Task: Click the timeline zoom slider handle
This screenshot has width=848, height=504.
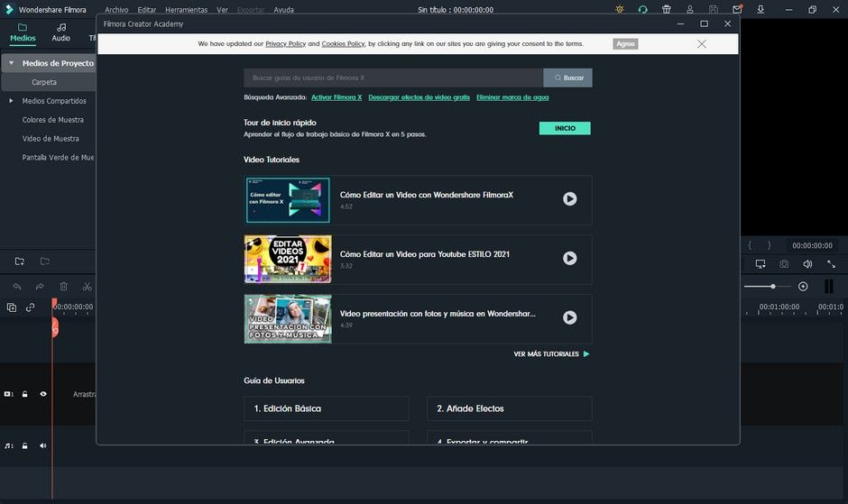Action: pyautogui.click(x=772, y=287)
